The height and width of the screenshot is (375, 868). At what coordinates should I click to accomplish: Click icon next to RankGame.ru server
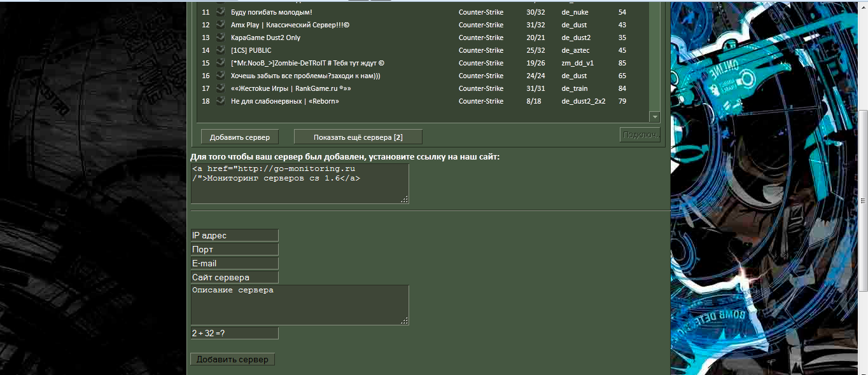point(220,88)
